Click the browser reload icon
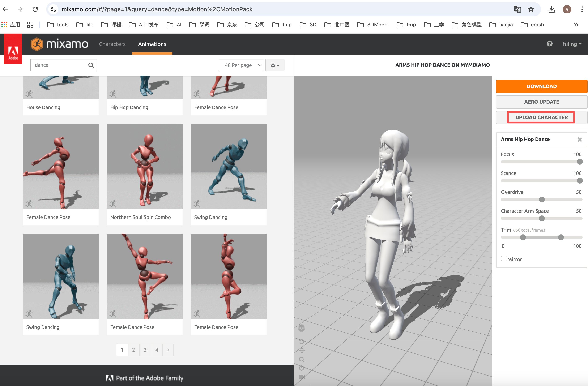This screenshot has width=588, height=386. click(35, 9)
